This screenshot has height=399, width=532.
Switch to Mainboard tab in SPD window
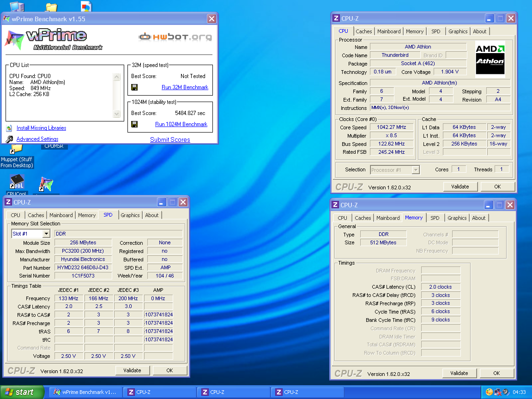coord(61,215)
